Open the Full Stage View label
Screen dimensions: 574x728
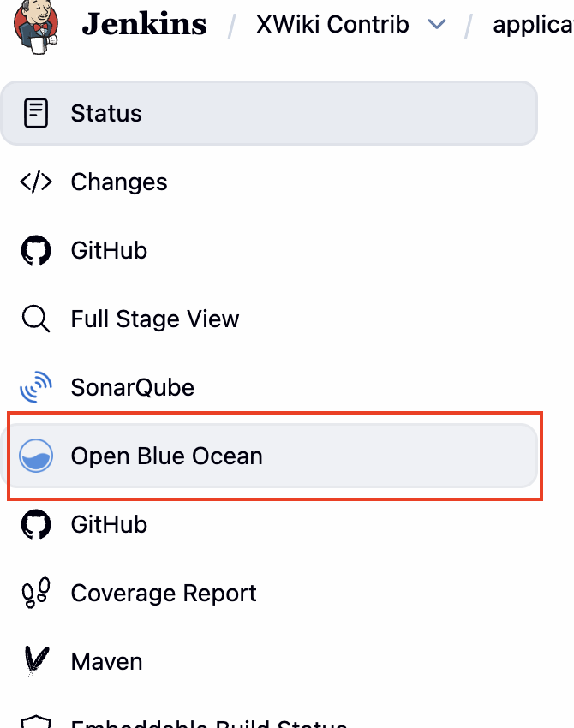point(155,319)
